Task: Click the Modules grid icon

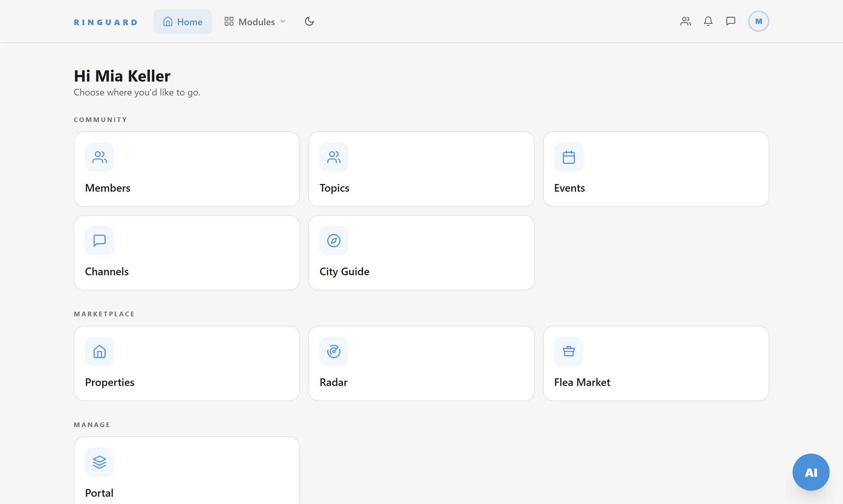Action: coord(229,22)
